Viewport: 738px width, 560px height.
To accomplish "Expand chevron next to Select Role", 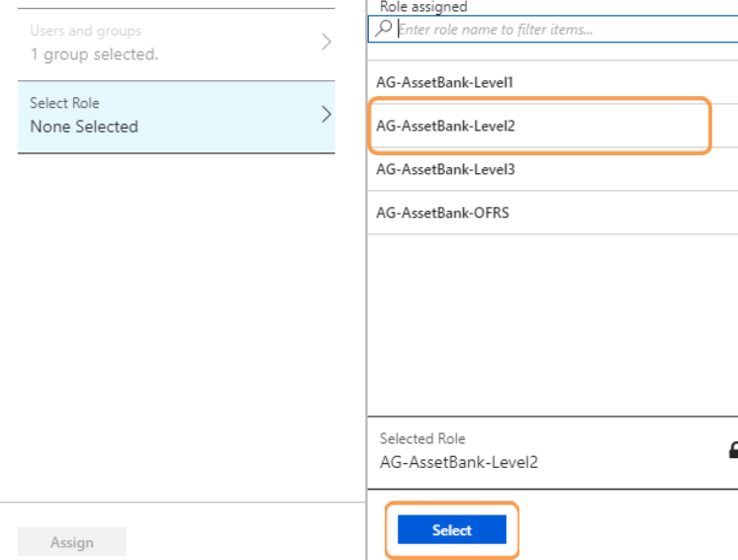I will point(326,115).
